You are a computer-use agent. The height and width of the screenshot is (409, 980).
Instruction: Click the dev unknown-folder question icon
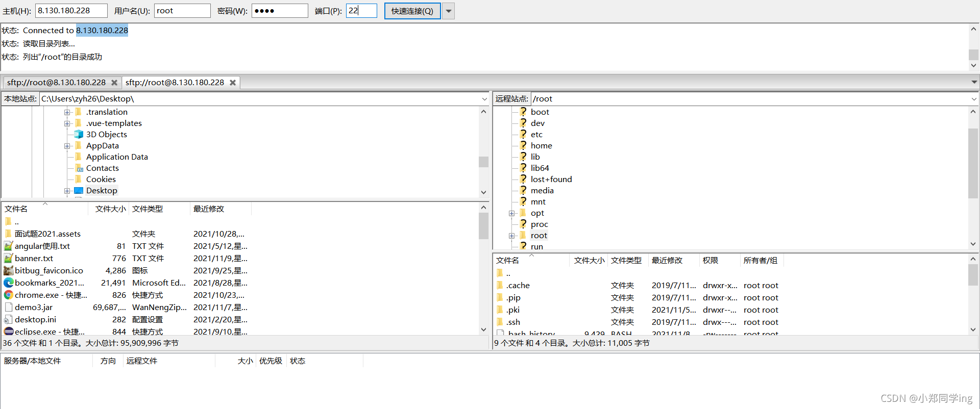(x=523, y=123)
